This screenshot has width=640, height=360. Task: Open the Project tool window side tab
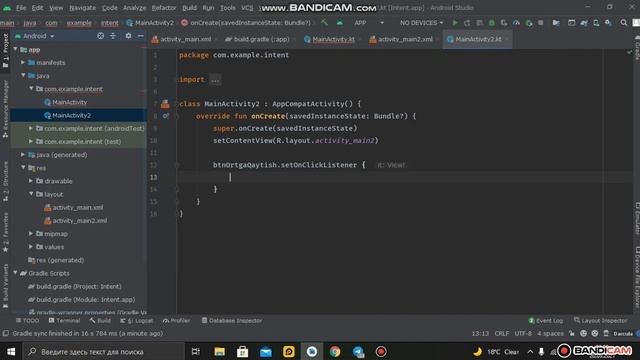point(5,51)
